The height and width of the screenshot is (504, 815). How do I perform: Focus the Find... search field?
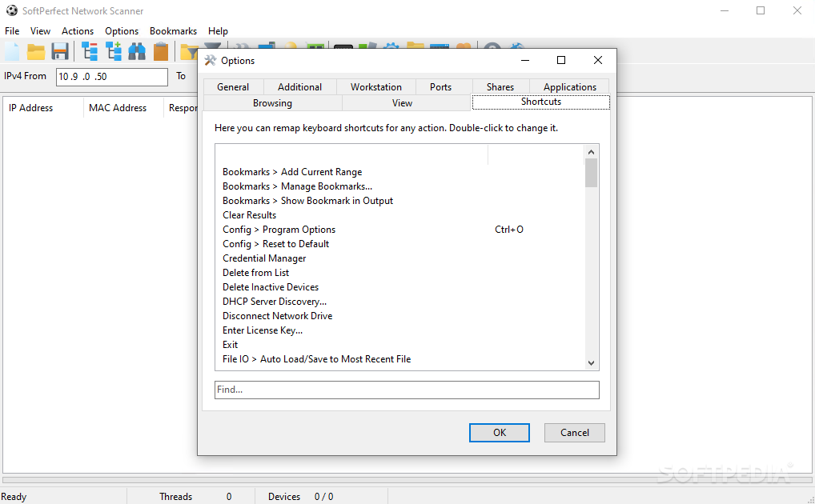coord(407,390)
